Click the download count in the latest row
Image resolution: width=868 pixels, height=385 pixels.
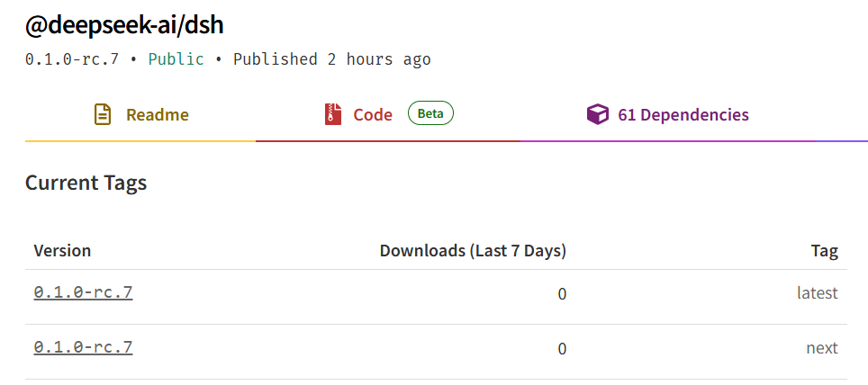click(562, 294)
